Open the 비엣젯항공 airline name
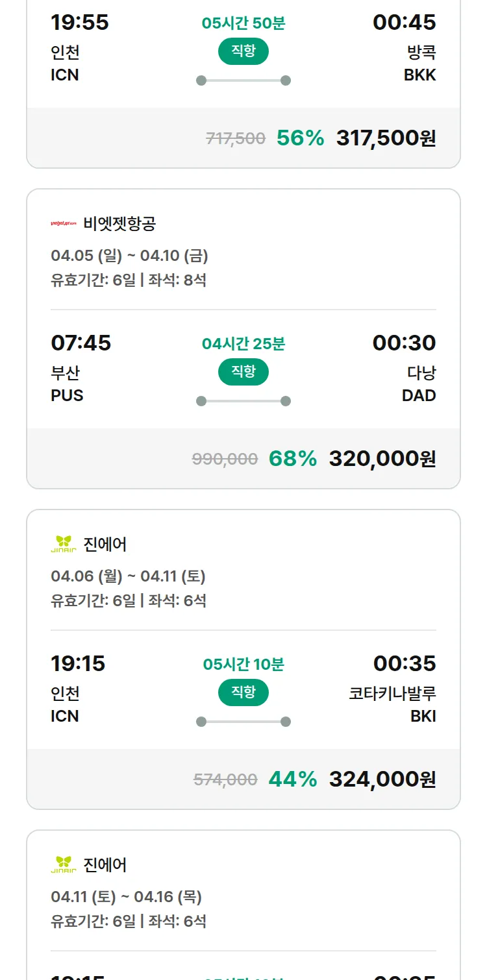Screen dimensions: 487x980 click(x=119, y=224)
